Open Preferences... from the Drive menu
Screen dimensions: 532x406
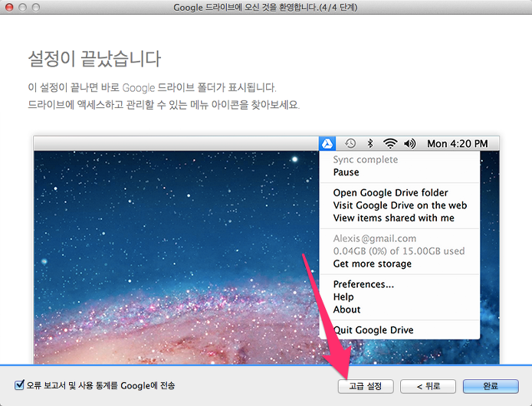363,284
